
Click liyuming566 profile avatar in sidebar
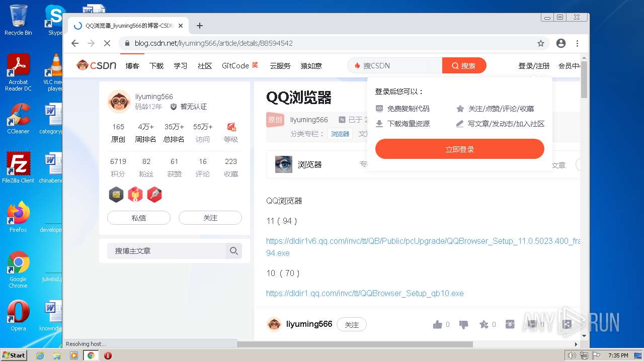[119, 102]
